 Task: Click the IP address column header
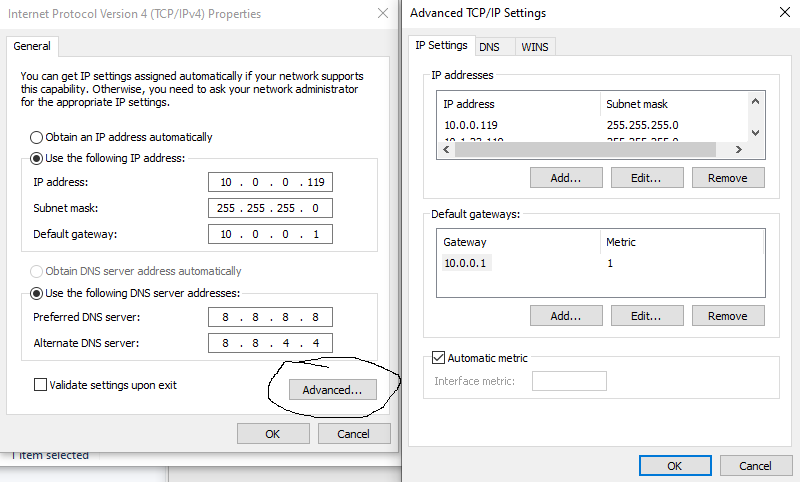click(519, 104)
